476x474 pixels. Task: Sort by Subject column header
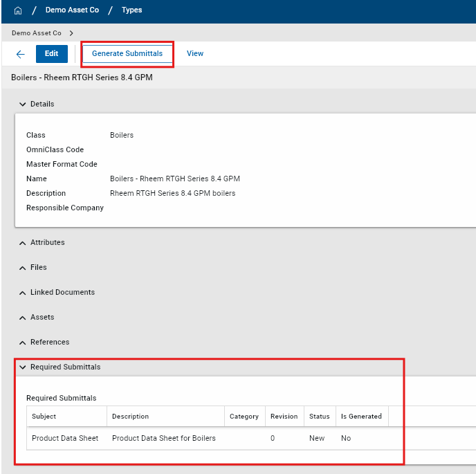[x=44, y=417]
